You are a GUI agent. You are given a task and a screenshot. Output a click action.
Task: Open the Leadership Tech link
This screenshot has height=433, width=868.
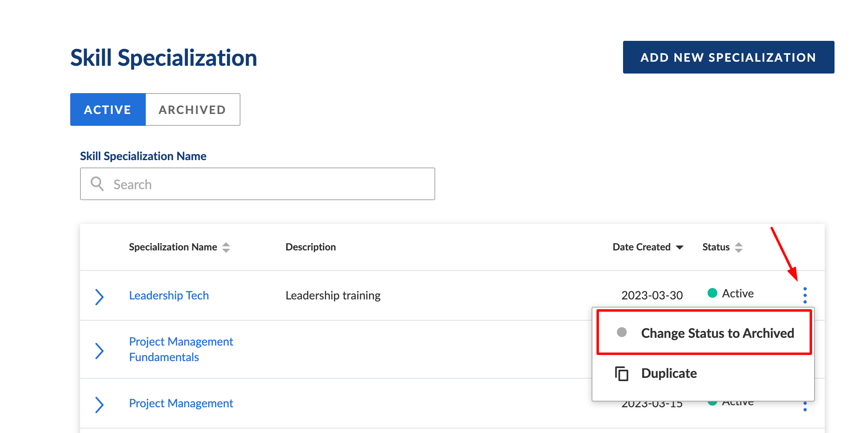point(169,295)
